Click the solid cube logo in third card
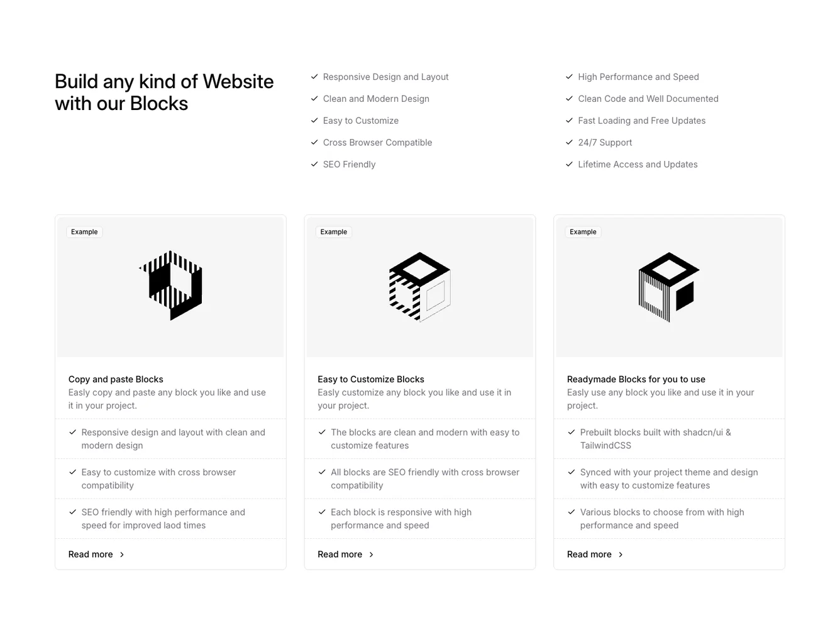 [x=669, y=287]
